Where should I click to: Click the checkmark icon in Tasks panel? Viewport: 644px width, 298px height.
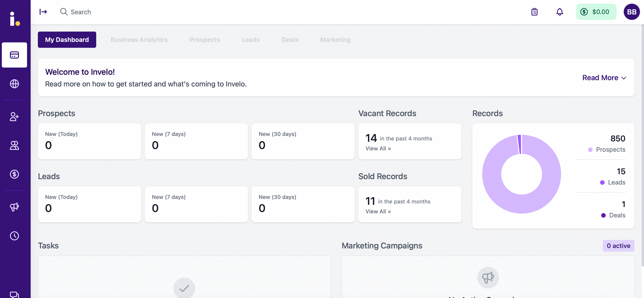tap(184, 288)
